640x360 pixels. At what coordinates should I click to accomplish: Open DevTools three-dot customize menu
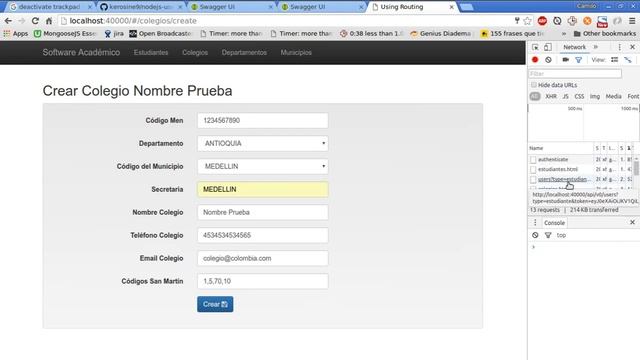[x=620, y=47]
